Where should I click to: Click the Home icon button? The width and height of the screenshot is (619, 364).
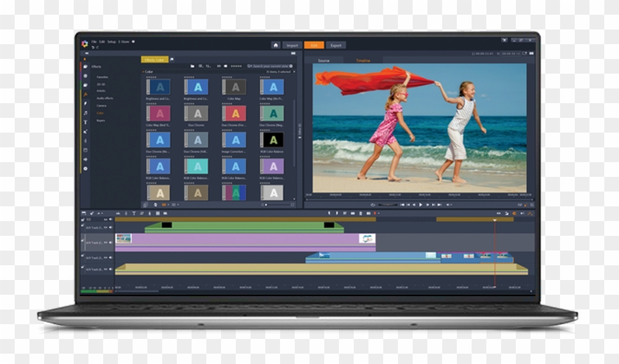[276, 45]
